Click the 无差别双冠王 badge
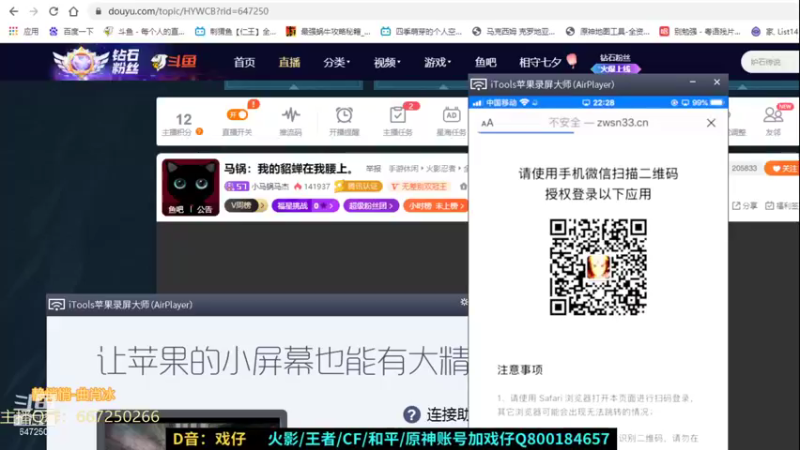This screenshot has height=450, width=800. (418, 186)
